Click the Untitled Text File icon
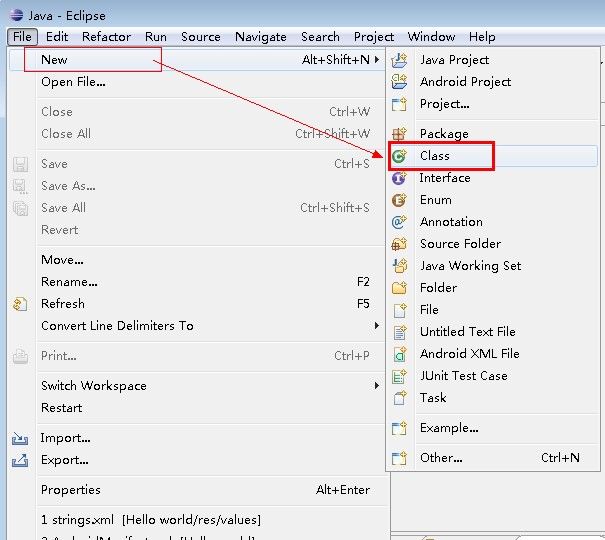605x540 pixels. (399, 332)
